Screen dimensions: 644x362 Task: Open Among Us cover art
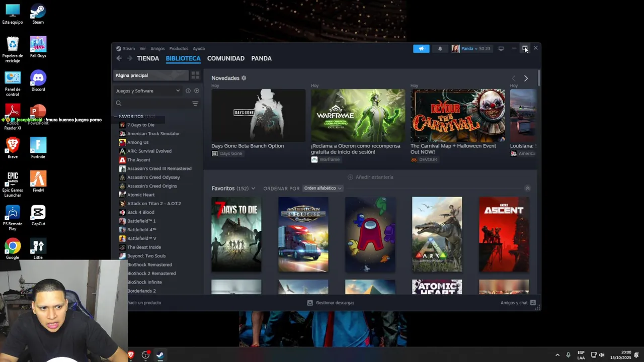[x=370, y=234]
